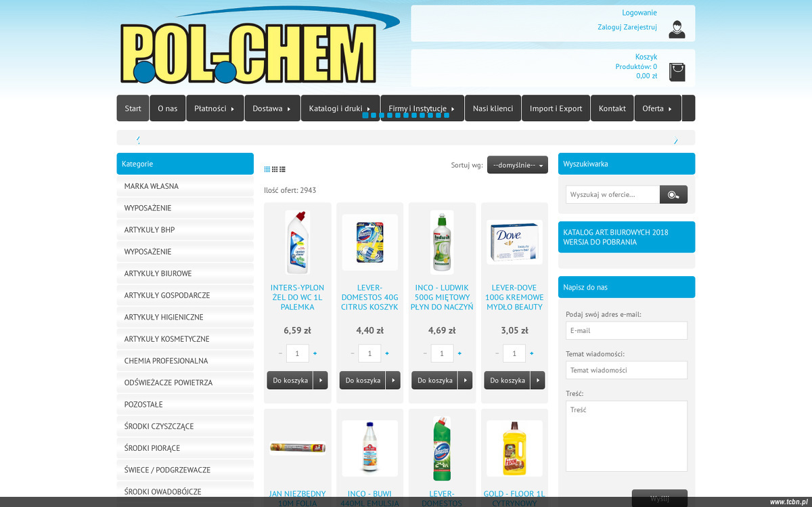Decrease quantity for Domestos Citrus Koszyk
This screenshot has width=812, height=507.
(x=353, y=353)
